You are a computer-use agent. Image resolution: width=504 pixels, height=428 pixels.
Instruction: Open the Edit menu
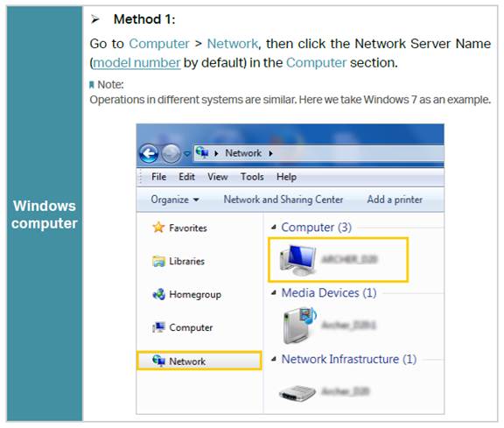(186, 177)
